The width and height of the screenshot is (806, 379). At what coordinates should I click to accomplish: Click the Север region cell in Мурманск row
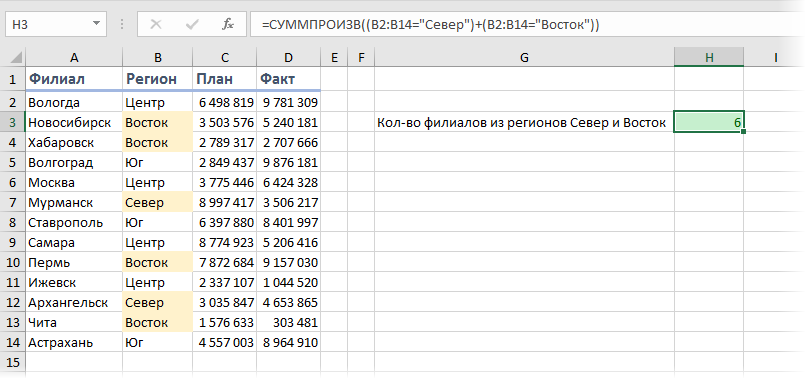click(158, 203)
